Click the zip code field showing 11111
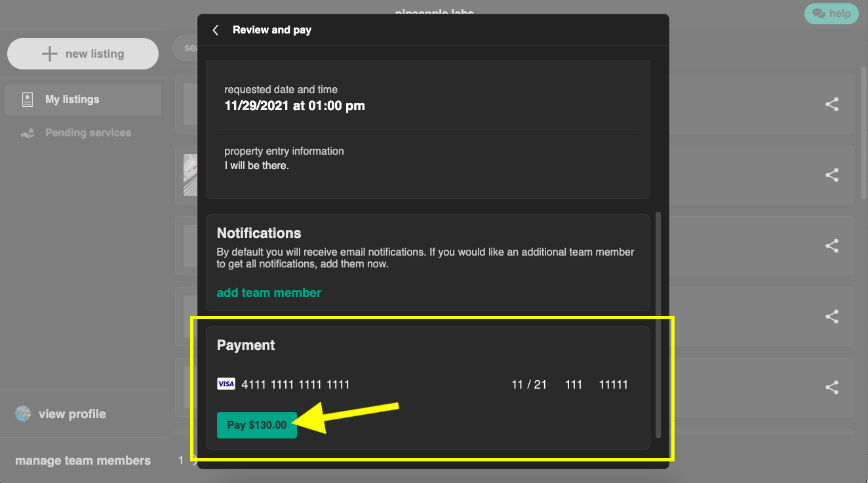 613,385
